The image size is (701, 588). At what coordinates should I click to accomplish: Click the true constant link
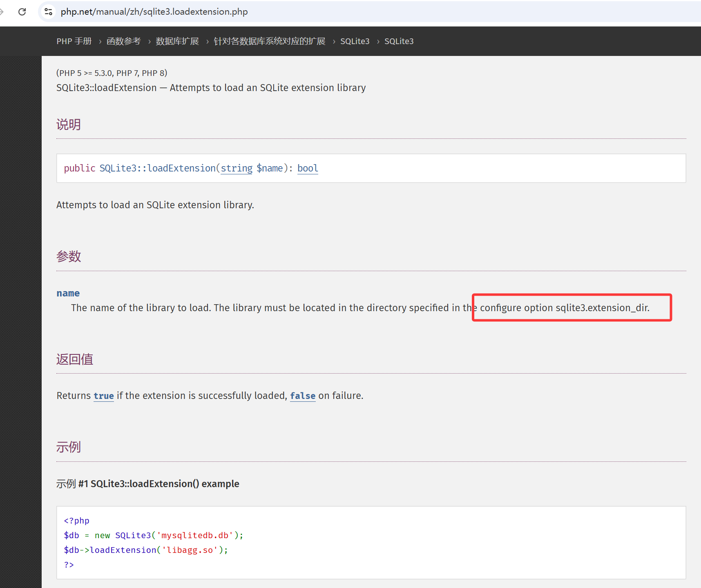coord(103,396)
